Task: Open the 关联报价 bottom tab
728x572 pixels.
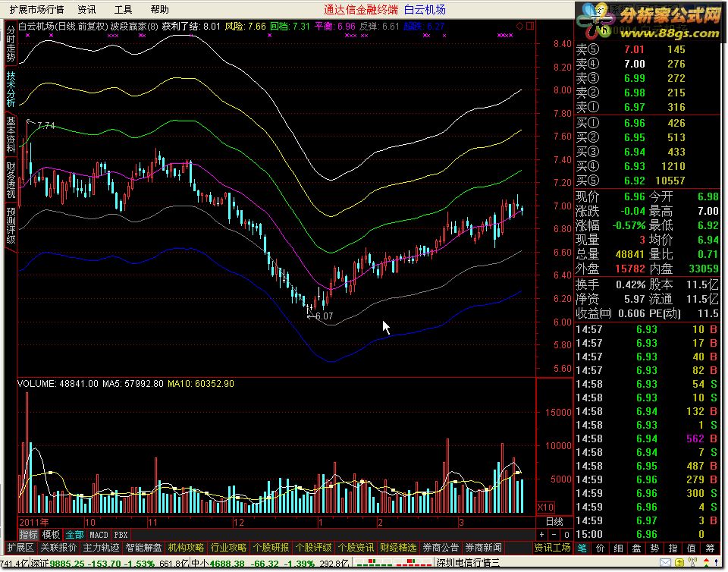Action: coord(58,548)
